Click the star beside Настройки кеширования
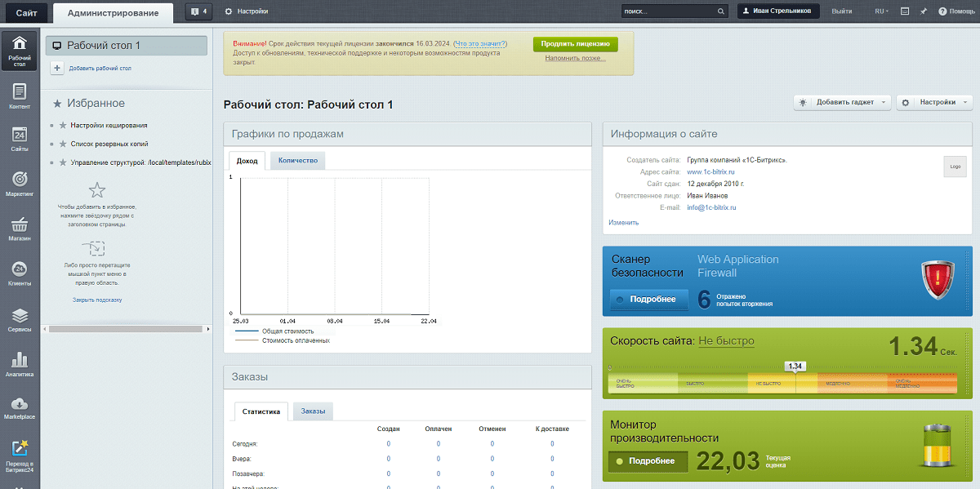This screenshot has height=489, width=980. tap(62, 126)
